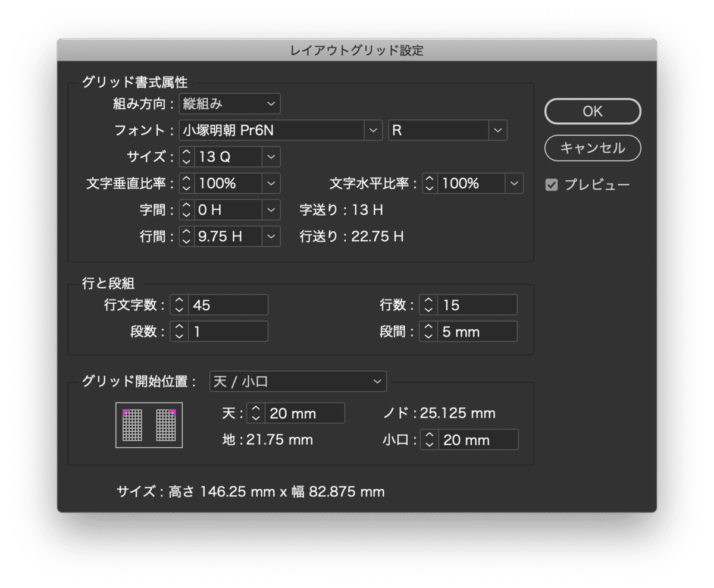Click the OK button
The height and width of the screenshot is (588, 714).
coord(593,111)
